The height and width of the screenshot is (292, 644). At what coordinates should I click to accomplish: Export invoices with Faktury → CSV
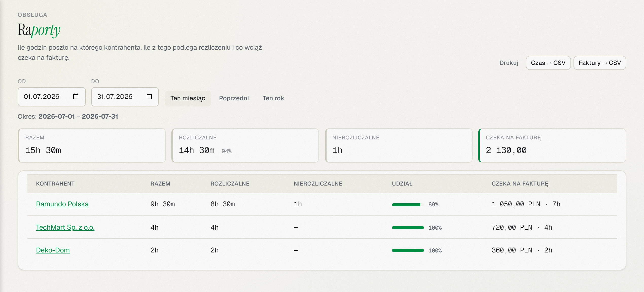[600, 63]
